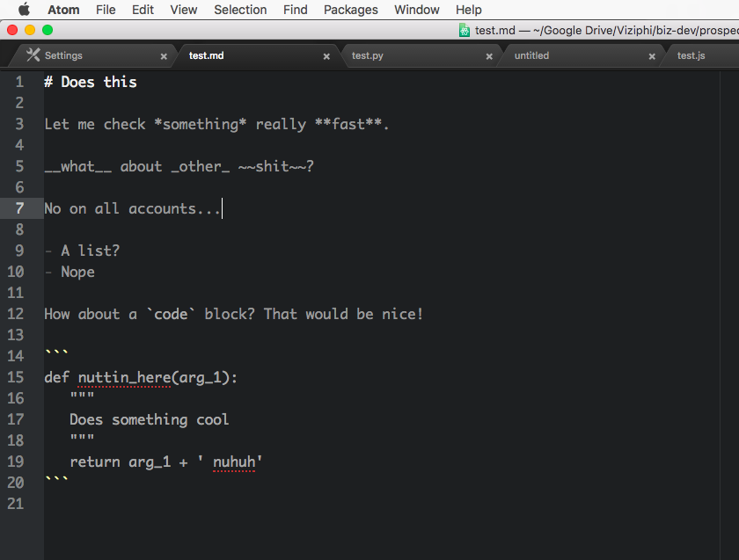Click the 'nuttin_here' function name
The image size is (739, 560).
[x=124, y=377]
